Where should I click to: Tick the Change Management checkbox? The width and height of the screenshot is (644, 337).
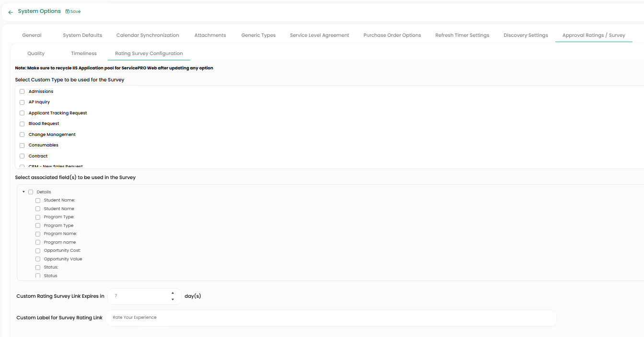point(22,135)
